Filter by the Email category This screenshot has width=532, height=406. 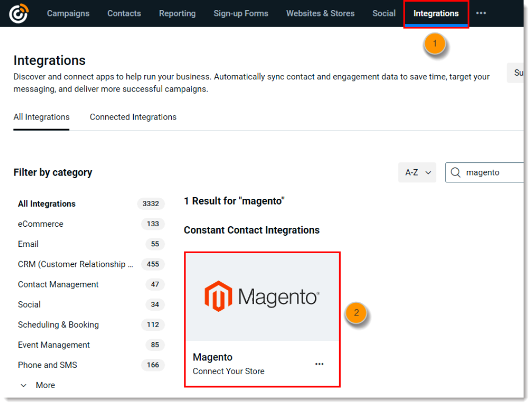pyautogui.click(x=28, y=244)
